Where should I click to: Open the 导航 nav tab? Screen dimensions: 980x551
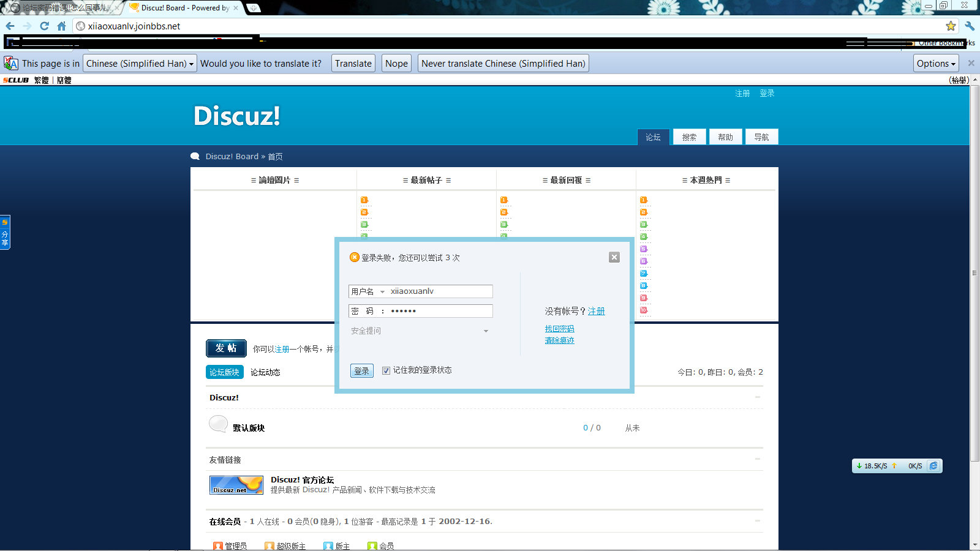click(x=761, y=137)
